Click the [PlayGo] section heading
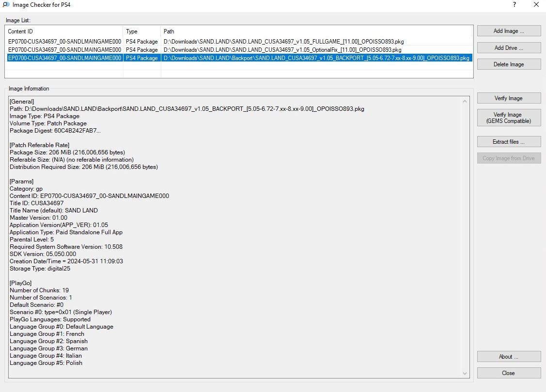Screen dimensions: 546x392 pyautogui.click(x=20, y=283)
